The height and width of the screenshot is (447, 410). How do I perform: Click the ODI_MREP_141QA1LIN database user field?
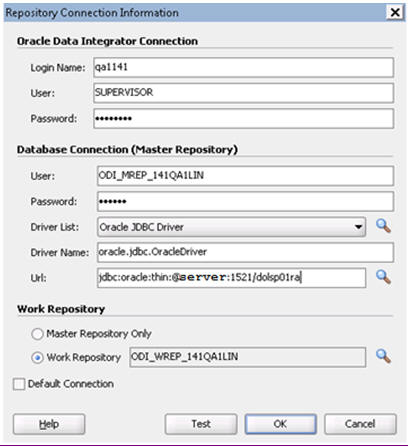[x=245, y=176]
